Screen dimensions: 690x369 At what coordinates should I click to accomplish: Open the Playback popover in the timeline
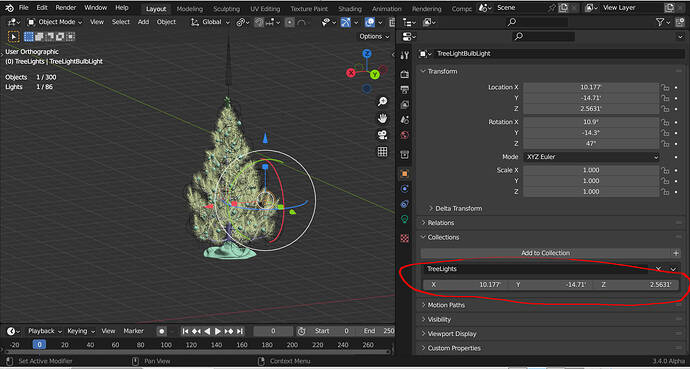45,331
